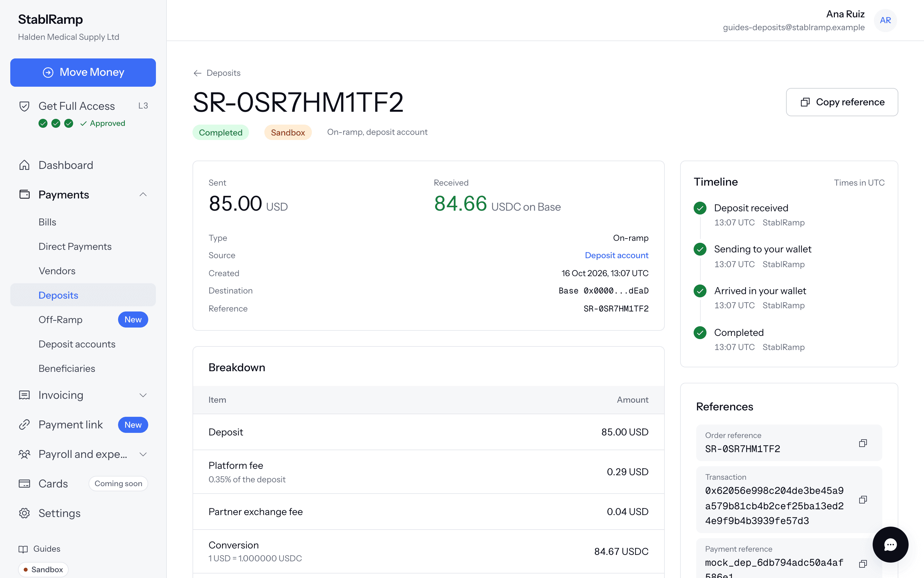Screen dimensions: 924x578
Task: Open Bills in the sidebar
Action: (x=47, y=222)
